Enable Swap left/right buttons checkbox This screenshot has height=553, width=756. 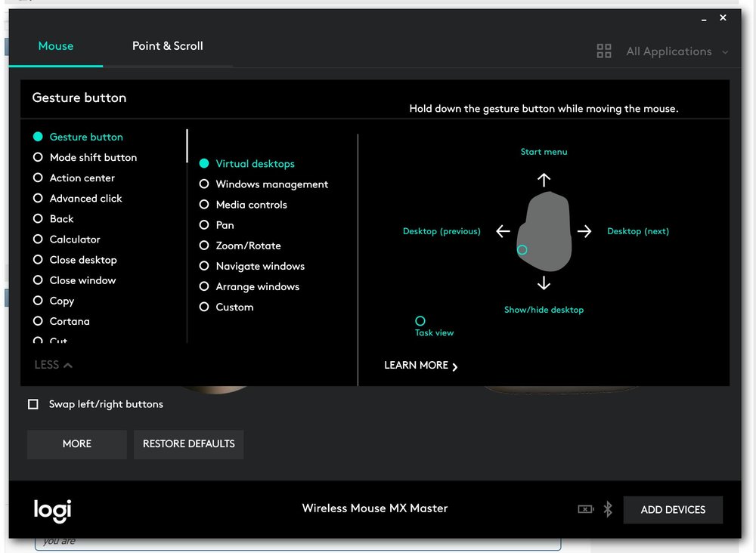click(33, 403)
